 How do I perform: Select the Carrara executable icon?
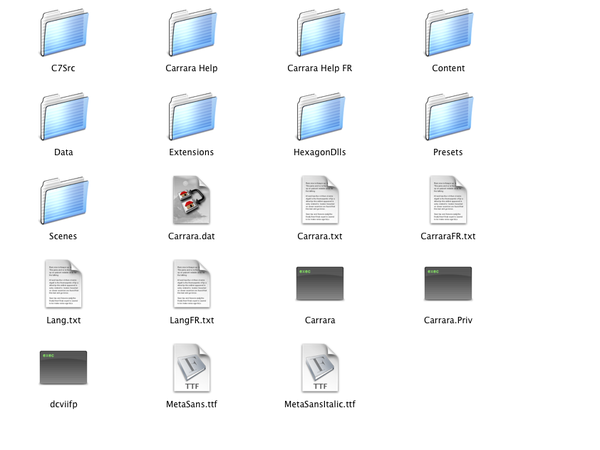(x=320, y=284)
